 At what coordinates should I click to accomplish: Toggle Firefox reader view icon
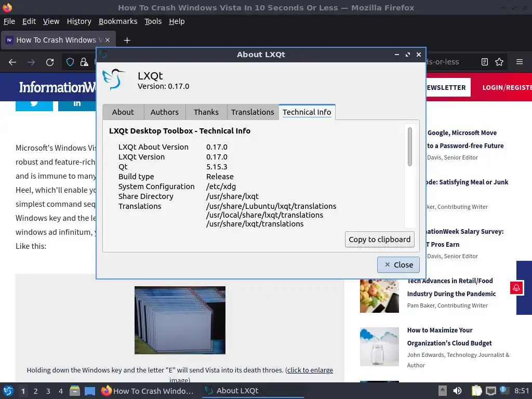485,62
